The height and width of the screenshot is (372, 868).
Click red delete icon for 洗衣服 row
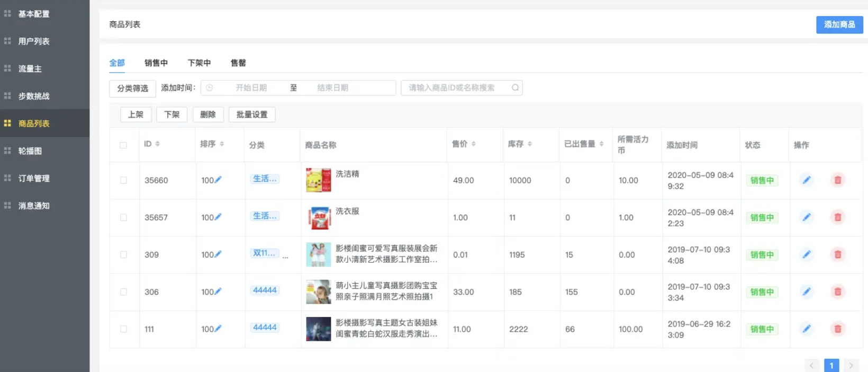[x=837, y=217]
